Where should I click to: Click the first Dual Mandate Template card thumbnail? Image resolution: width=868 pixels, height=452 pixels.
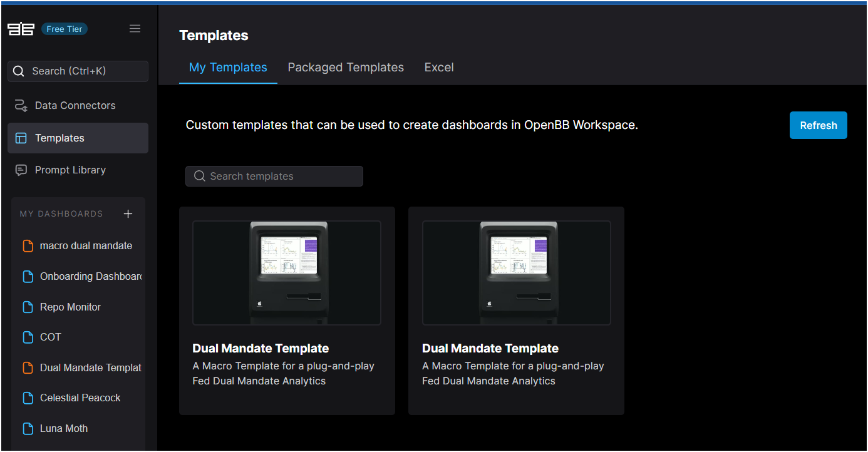pyautogui.click(x=287, y=273)
